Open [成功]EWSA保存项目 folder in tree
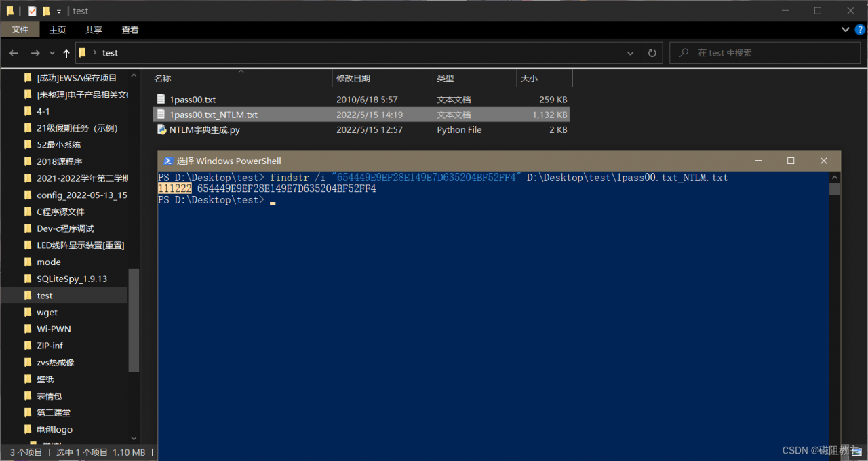This screenshot has width=868, height=461. (x=77, y=77)
